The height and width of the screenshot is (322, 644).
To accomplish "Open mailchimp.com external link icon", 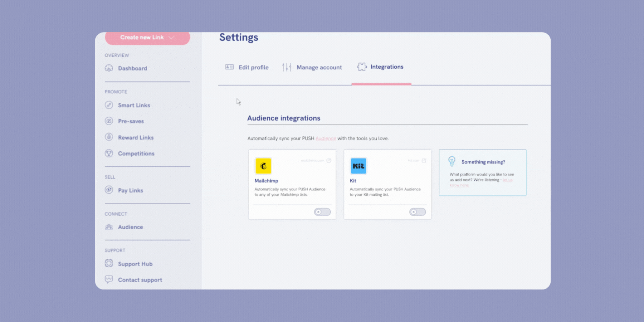I will tap(329, 161).
